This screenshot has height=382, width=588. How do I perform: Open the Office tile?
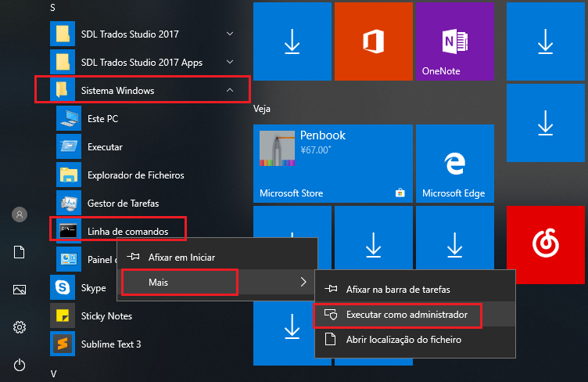coord(374,41)
